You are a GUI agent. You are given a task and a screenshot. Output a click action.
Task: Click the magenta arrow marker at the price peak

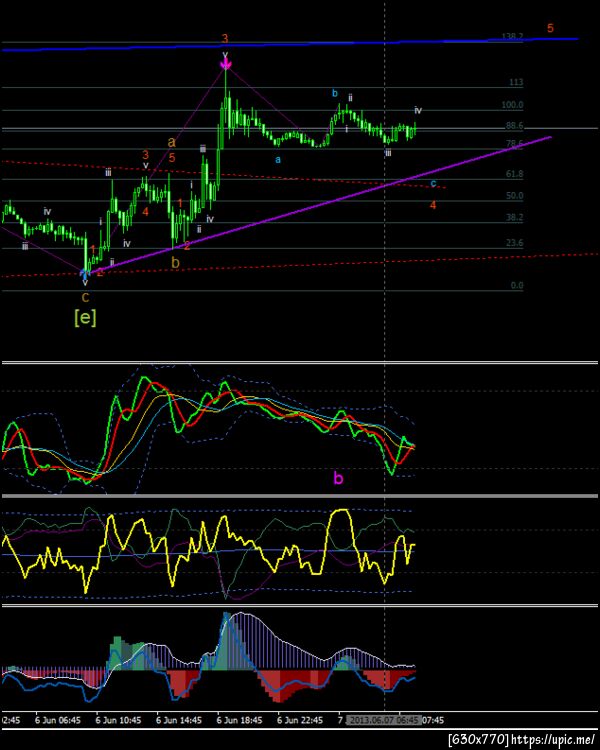click(225, 63)
